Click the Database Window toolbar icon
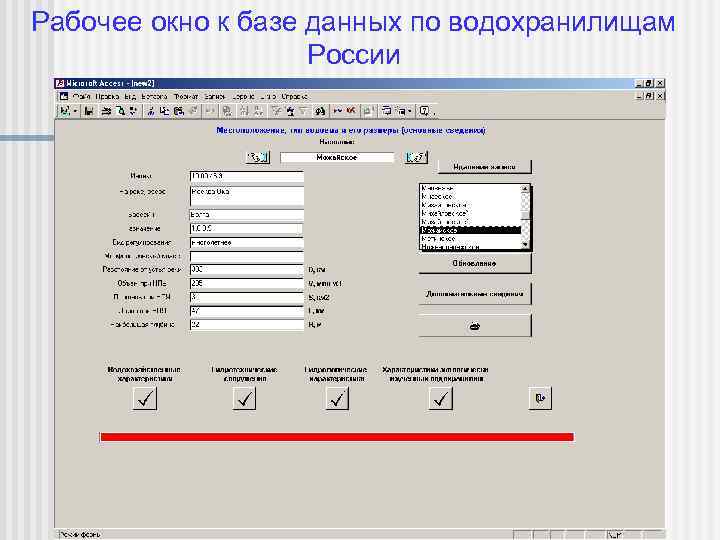Viewport: 720px width, 540px height. (x=387, y=111)
